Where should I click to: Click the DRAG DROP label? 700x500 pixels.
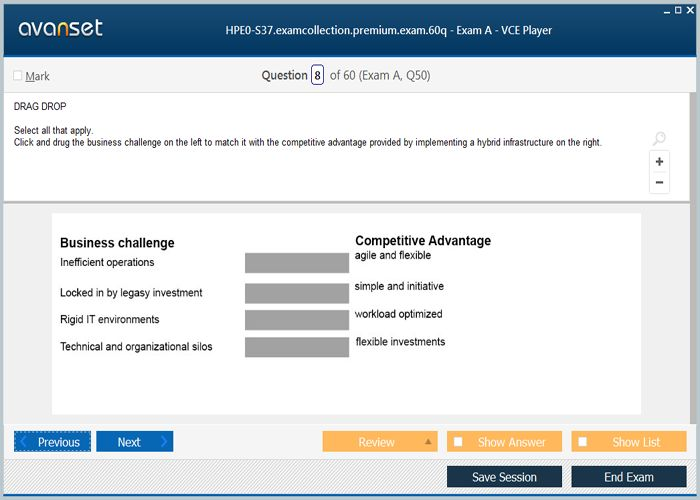(40, 106)
